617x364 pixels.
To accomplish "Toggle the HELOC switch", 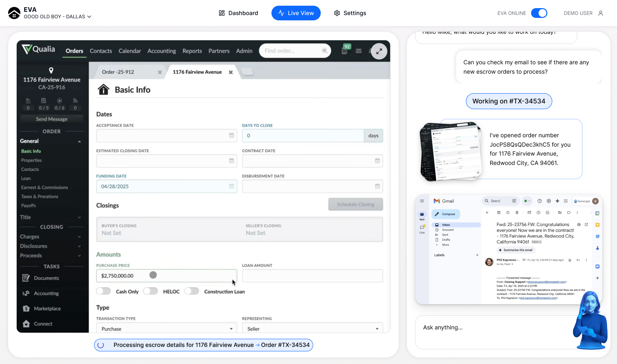I will point(151,291).
